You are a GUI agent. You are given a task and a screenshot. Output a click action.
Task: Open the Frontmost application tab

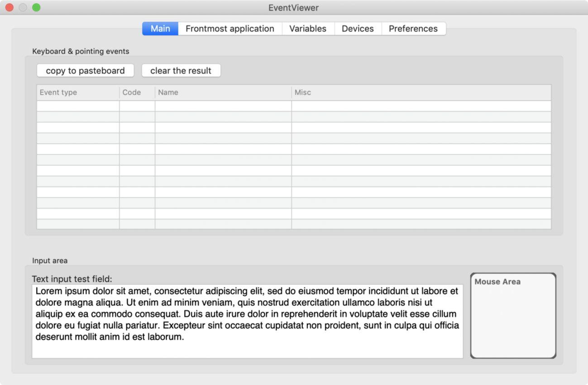point(230,29)
